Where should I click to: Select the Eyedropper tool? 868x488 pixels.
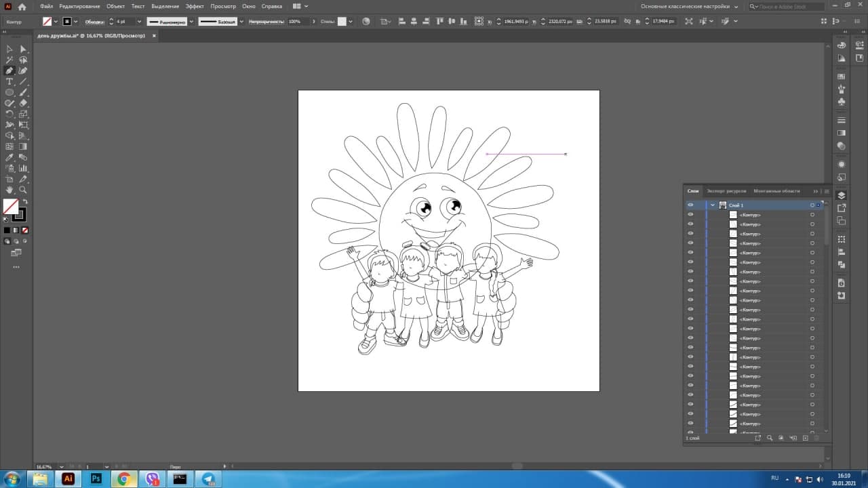pos(9,157)
